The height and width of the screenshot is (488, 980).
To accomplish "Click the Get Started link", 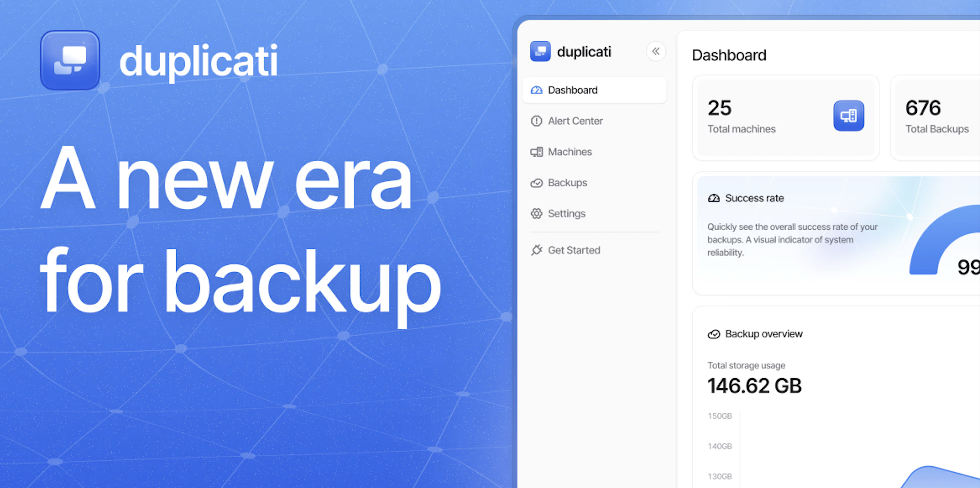I will [x=574, y=250].
